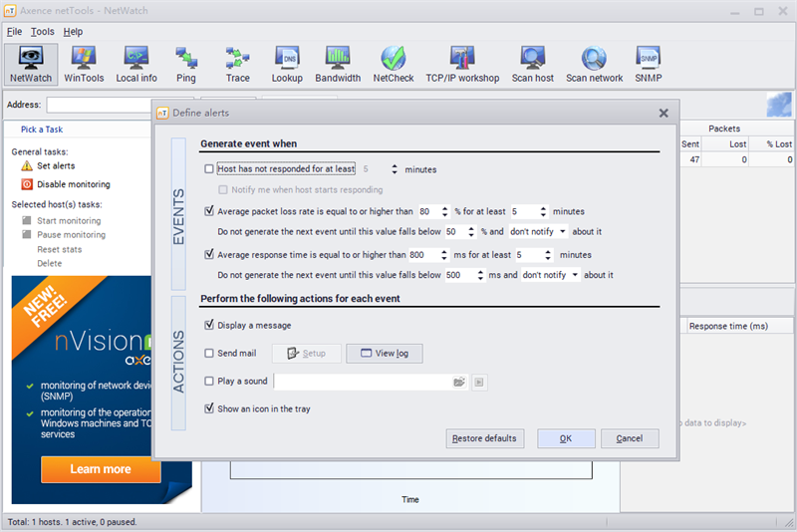
Task: Click Learn more in nVision ad
Action: coord(101,469)
